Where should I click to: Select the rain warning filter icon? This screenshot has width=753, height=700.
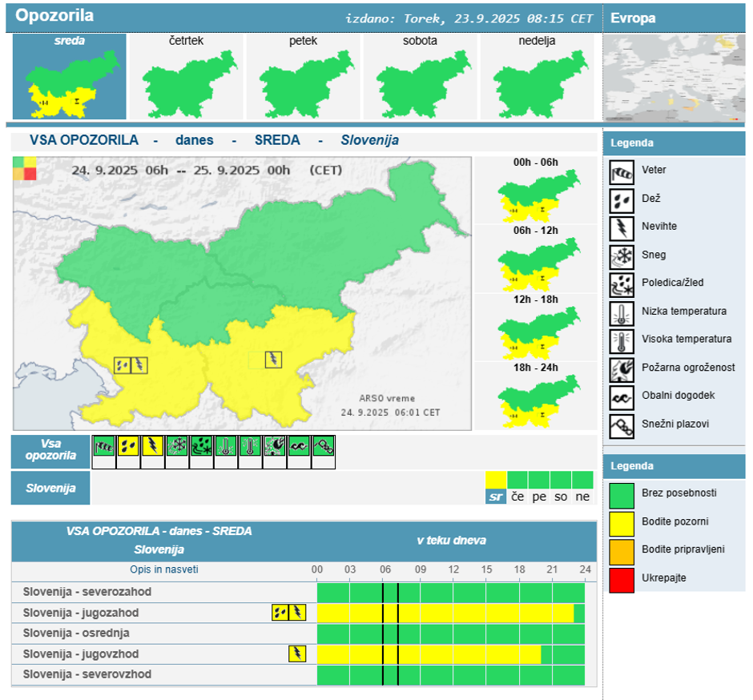(x=129, y=447)
